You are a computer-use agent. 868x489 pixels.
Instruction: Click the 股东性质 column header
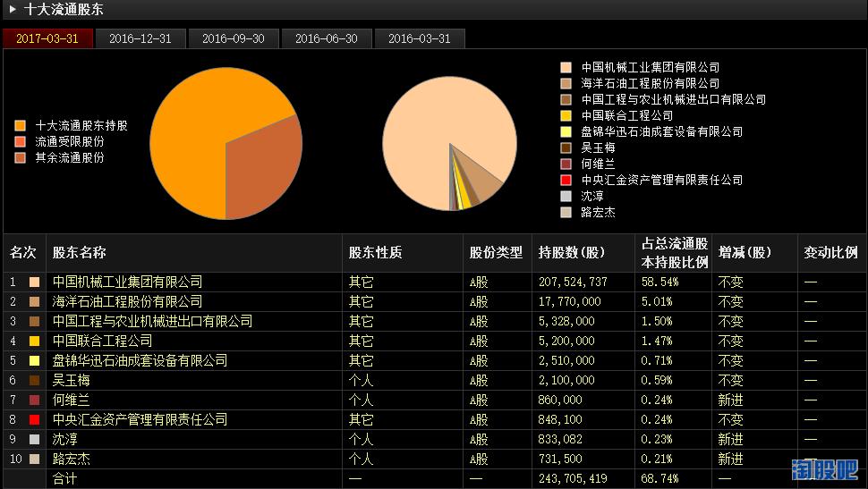click(375, 253)
